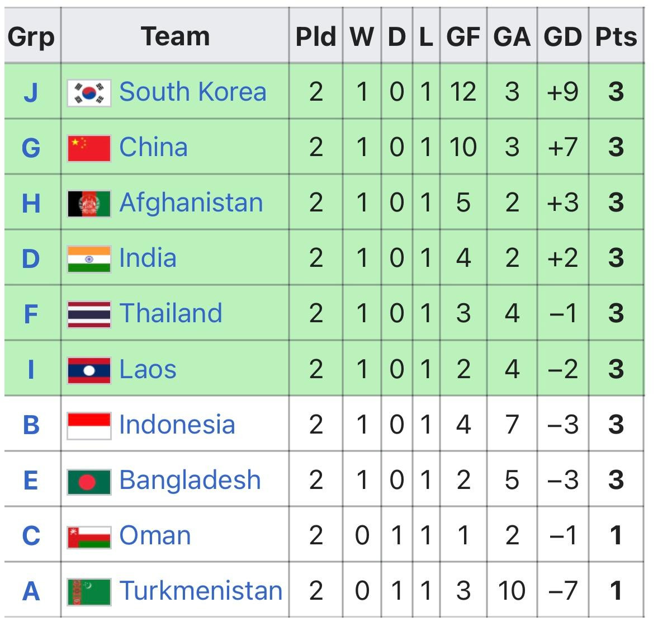Click the Turkmenistan flag icon
Screen dimensions: 672x621
89,591
